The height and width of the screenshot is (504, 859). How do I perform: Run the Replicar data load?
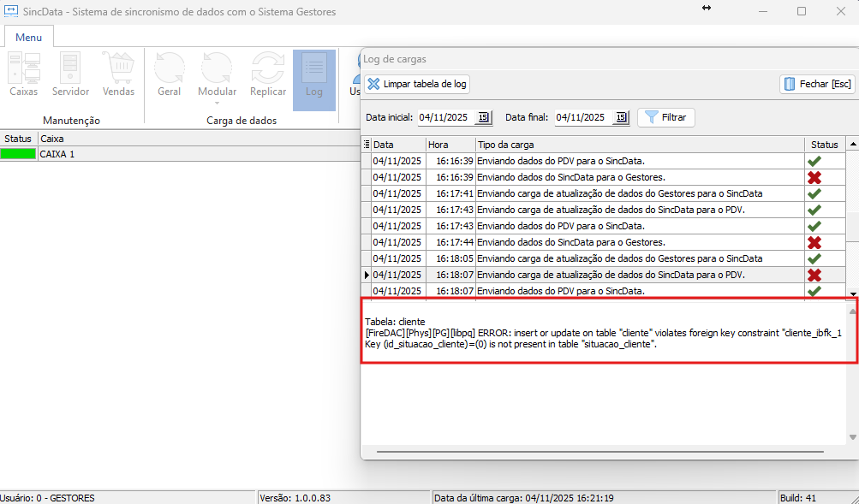pos(268,75)
